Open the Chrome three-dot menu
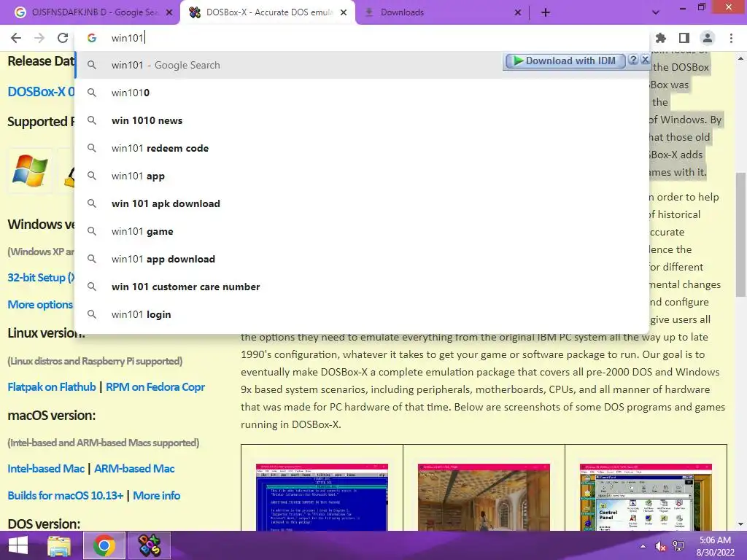 731,38
